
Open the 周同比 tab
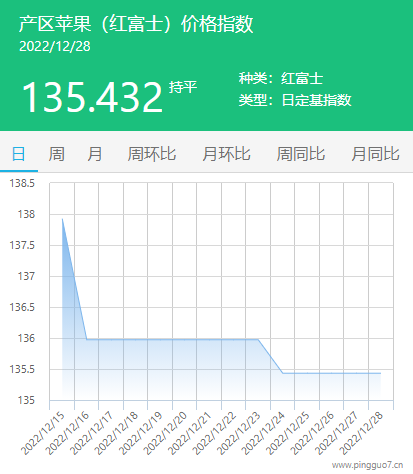(x=301, y=154)
